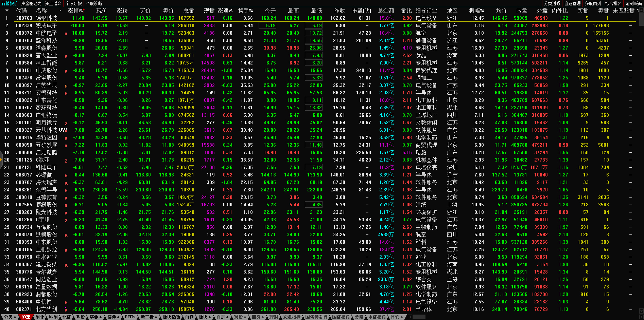The width and height of the screenshot is (644, 320).
Task: Click the dropdown triangle left of 代码 header
Action: click(6, 11)
